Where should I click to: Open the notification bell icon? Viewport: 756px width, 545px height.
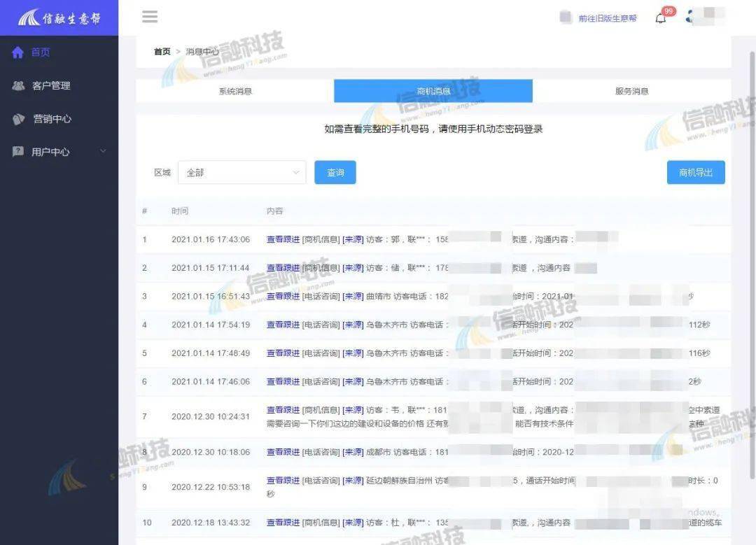(x=661, y=18)
